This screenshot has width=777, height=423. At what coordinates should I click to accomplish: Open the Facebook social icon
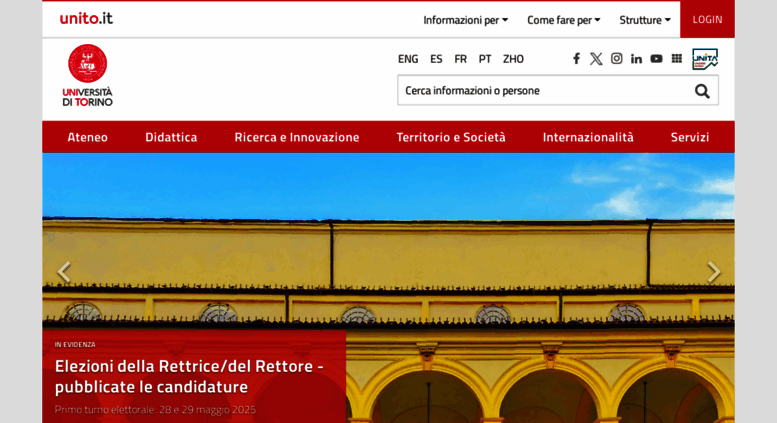[x=576, y=59]
